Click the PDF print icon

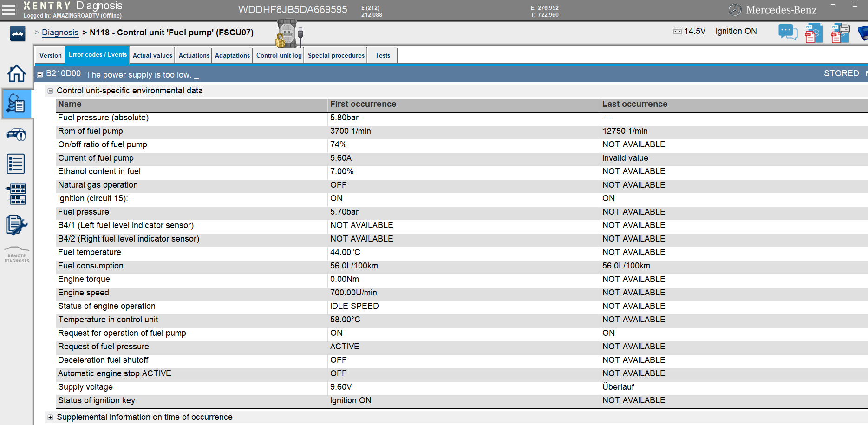pyautogui.click(x=840, y=33)
